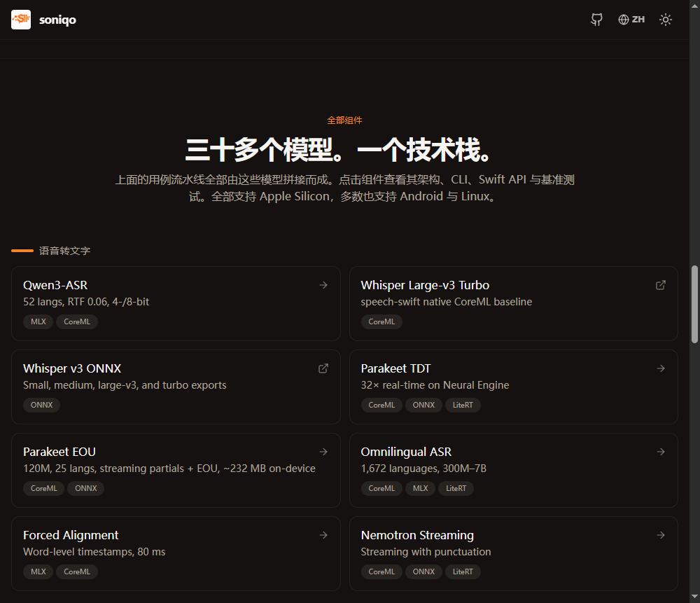700x603 pixels.
Task: Open the Whisper v3 ONNX title
Action: point(72,368)
